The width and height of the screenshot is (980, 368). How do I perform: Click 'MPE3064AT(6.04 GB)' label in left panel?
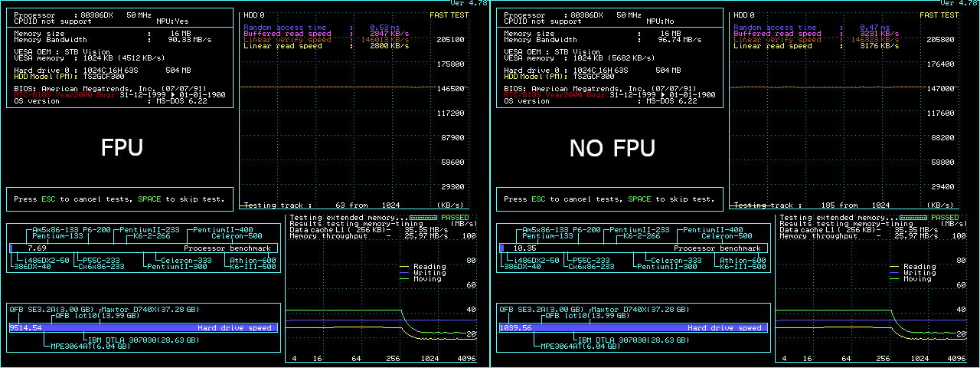[x=92, y=346]
